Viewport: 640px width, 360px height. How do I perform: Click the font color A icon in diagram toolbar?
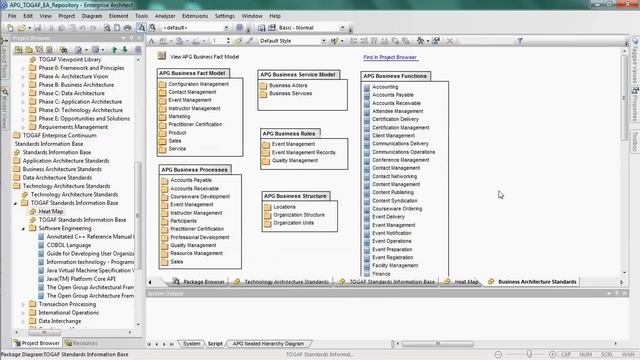[151, 41]
